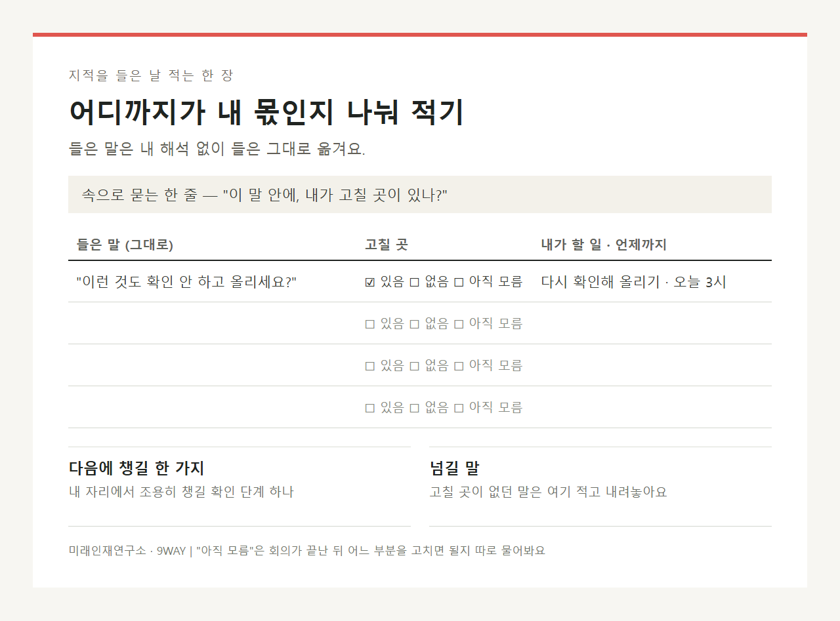The width and height of the screenshot is (840, 621).
Task: Tick 아직 모름 in the last blank row
Action: (x=459, y=408)
